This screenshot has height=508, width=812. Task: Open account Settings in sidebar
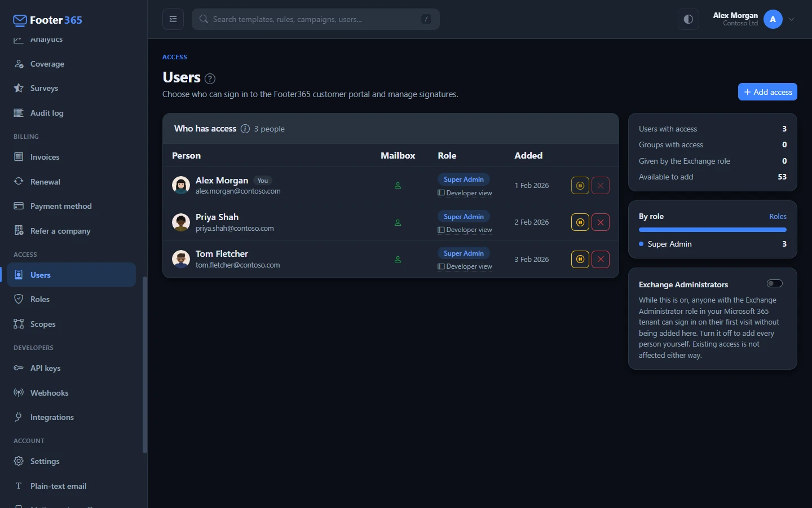click(71, 461)
